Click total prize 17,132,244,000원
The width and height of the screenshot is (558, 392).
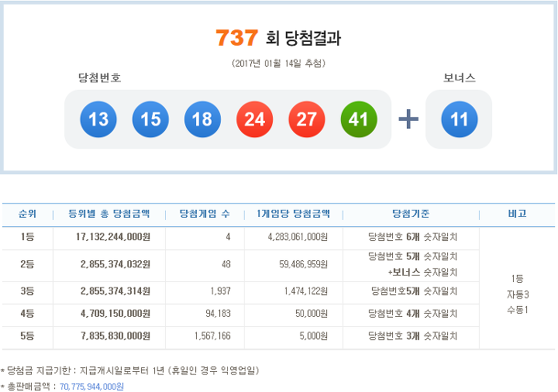coord(113,237)
